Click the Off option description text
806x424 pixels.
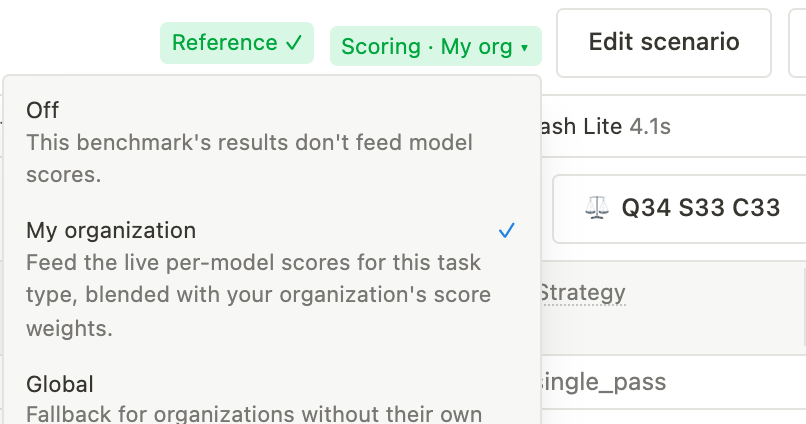[x=249, y=158]
